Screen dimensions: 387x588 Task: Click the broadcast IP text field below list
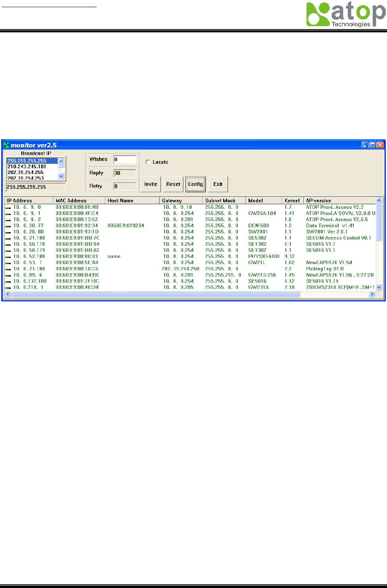[x=35, y=187]
